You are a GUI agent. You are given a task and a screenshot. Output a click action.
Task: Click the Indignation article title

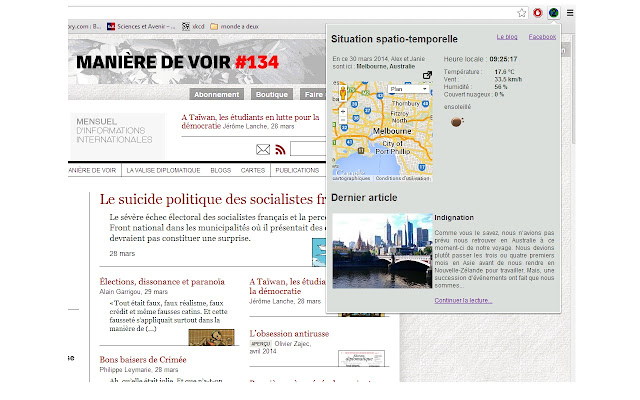click(x=454, y=218)
